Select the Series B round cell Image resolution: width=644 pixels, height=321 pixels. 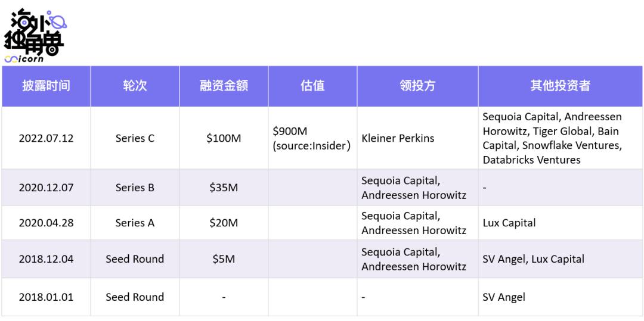coord(135,188)
